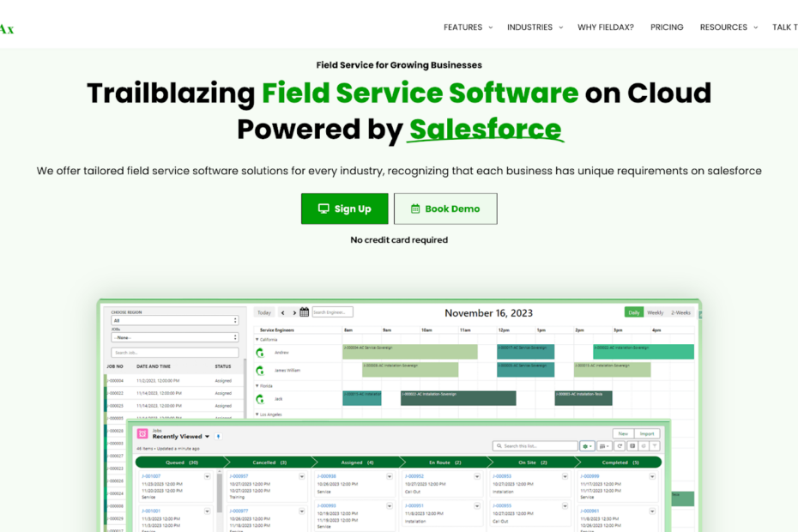This screenshot has width=798, height=532.
Task: Open job link J-000999
Action: coord(589,476)
